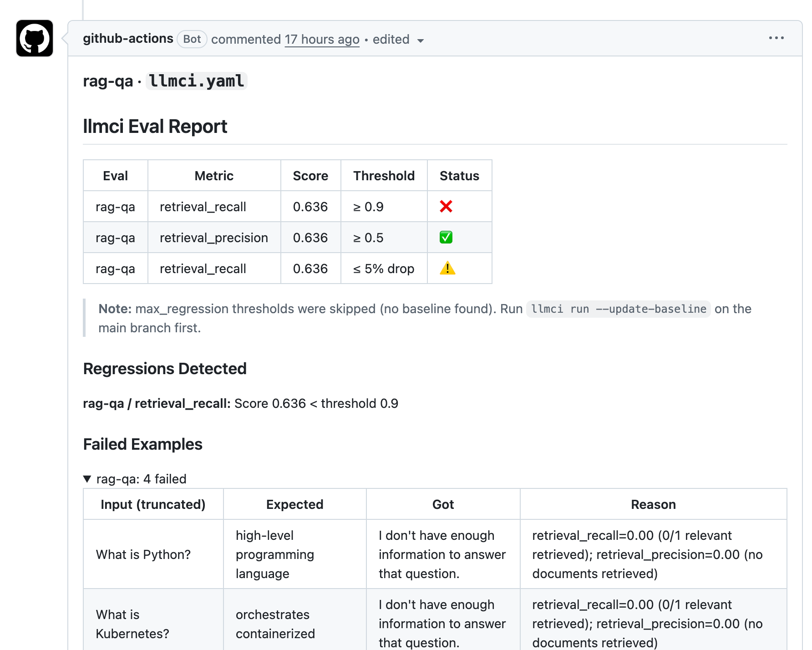The image size is (812, 650).
Task: Click the Bot label badge
Action: 192,39
